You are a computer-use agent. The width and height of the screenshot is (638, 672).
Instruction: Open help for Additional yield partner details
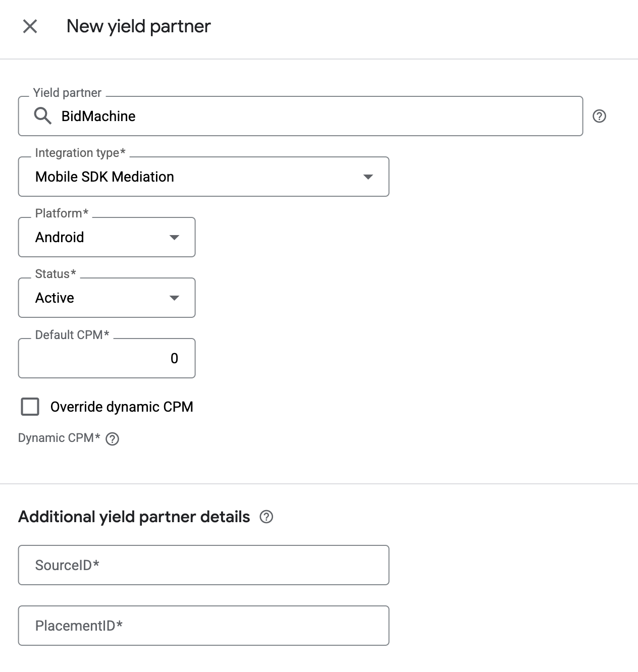click(x=266, y=517)
